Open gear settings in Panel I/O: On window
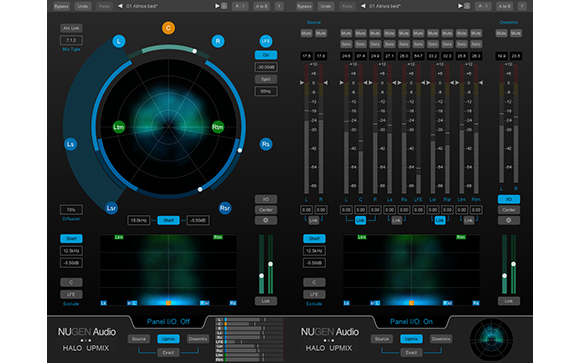The image size is (580, 363). [509, 220]
